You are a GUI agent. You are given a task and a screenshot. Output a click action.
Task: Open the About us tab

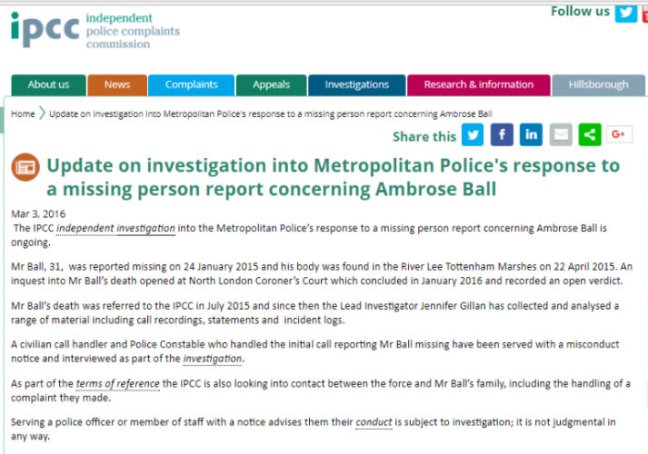click(48, 85)
